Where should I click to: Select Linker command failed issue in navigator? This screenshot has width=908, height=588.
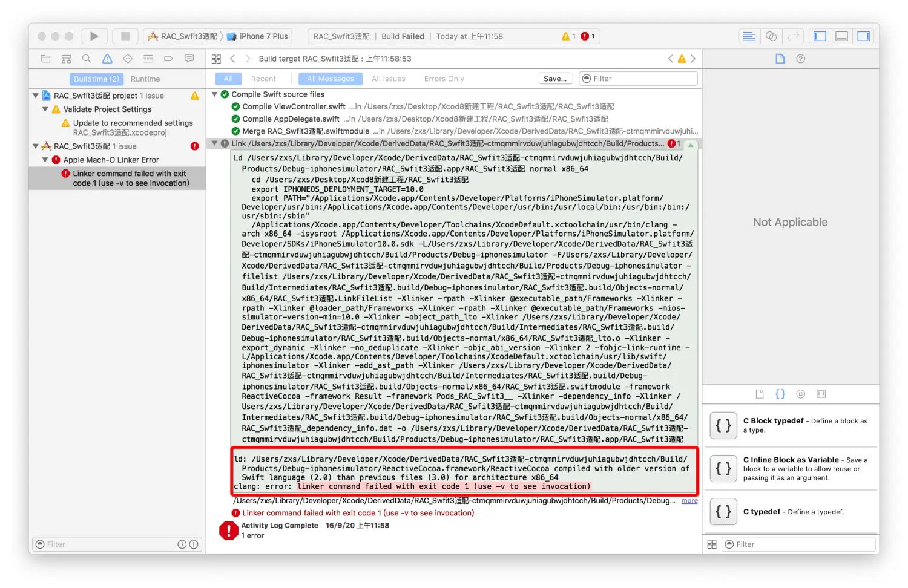pyautogui.click(x=117, y=178)
